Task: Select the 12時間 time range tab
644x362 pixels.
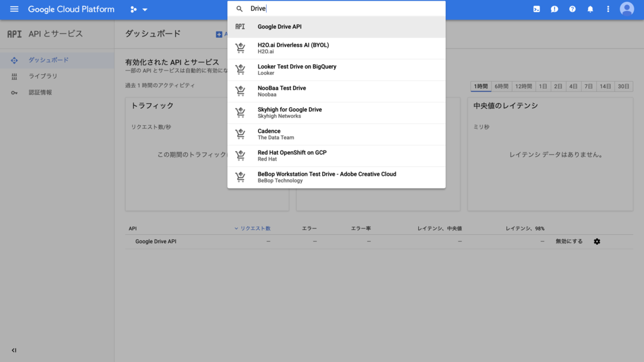Action: (x=524, y=86)
